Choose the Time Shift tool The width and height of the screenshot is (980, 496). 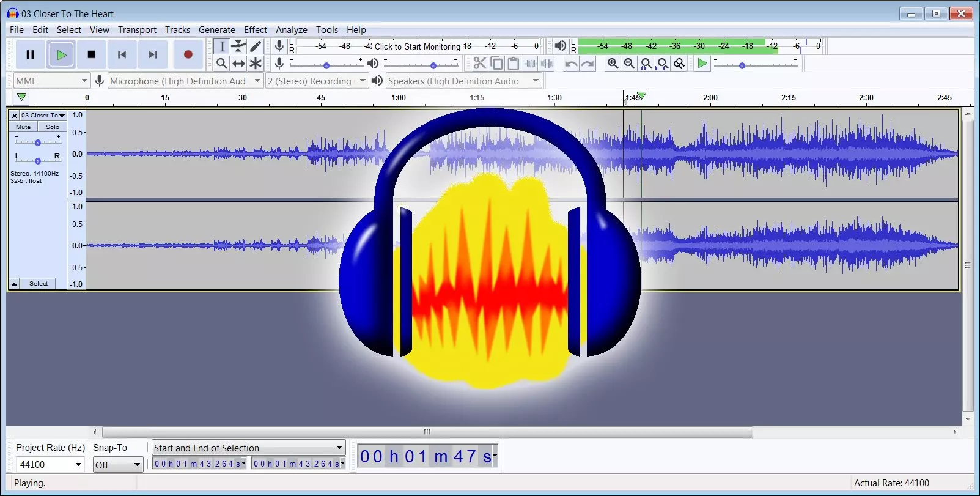[238, 63]
